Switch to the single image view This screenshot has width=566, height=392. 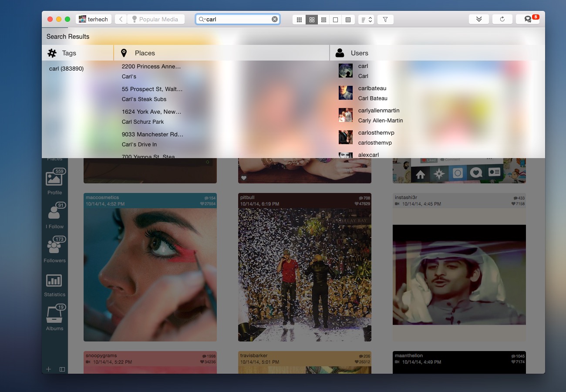pyautogui.click(x=335, y=20)
